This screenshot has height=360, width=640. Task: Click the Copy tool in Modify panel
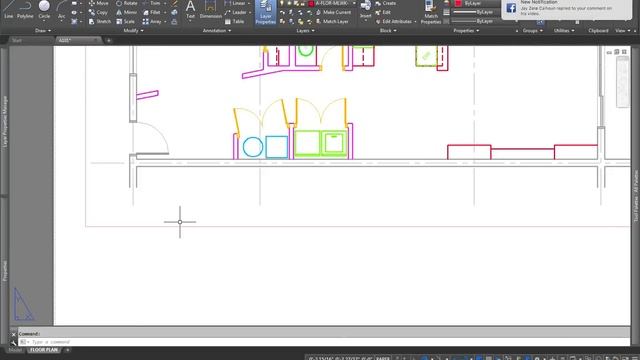pos(98,12)
